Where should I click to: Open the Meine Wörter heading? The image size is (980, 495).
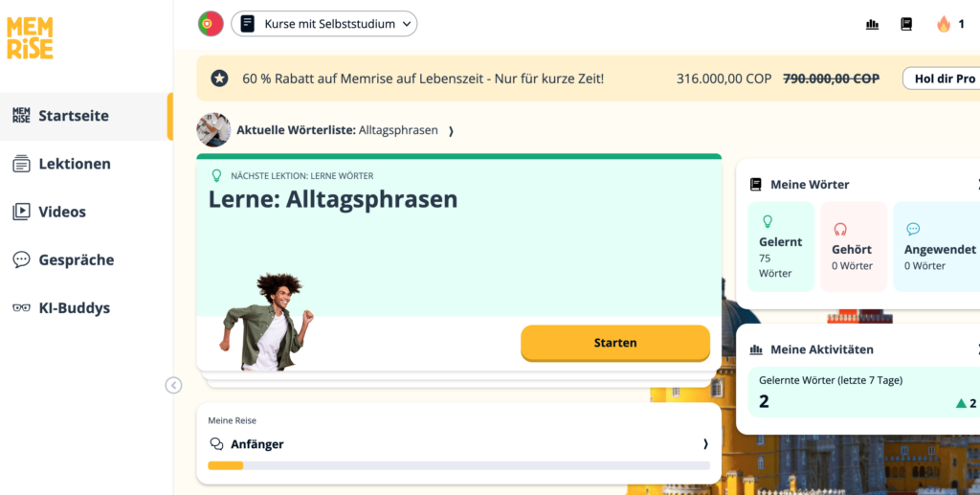point(810,185)
